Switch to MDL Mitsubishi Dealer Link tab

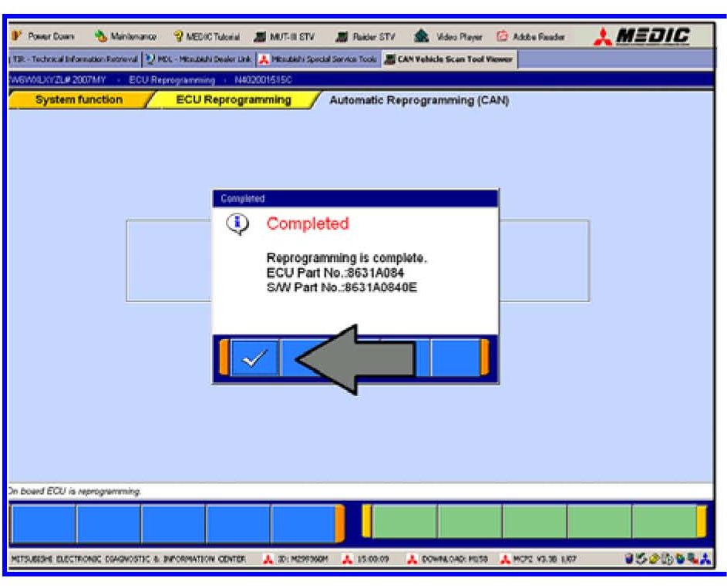point(198,59)
